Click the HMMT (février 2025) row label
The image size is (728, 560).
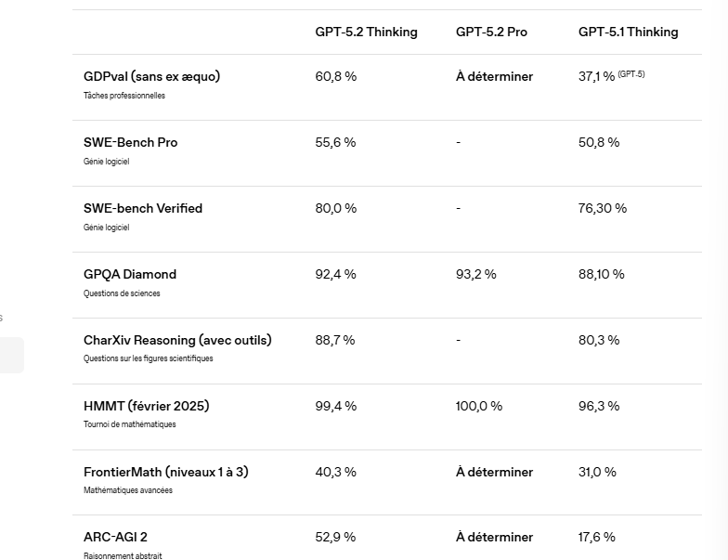point(146,406)
